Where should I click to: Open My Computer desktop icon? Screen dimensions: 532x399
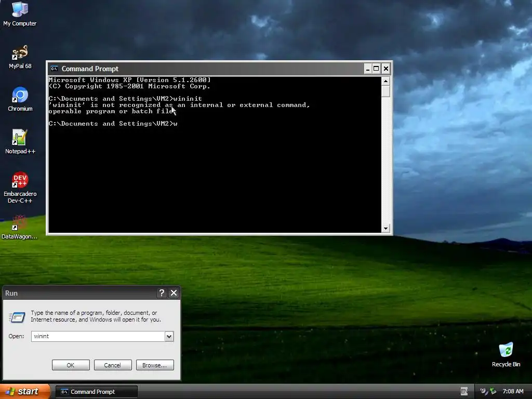[x=20, y=14]
